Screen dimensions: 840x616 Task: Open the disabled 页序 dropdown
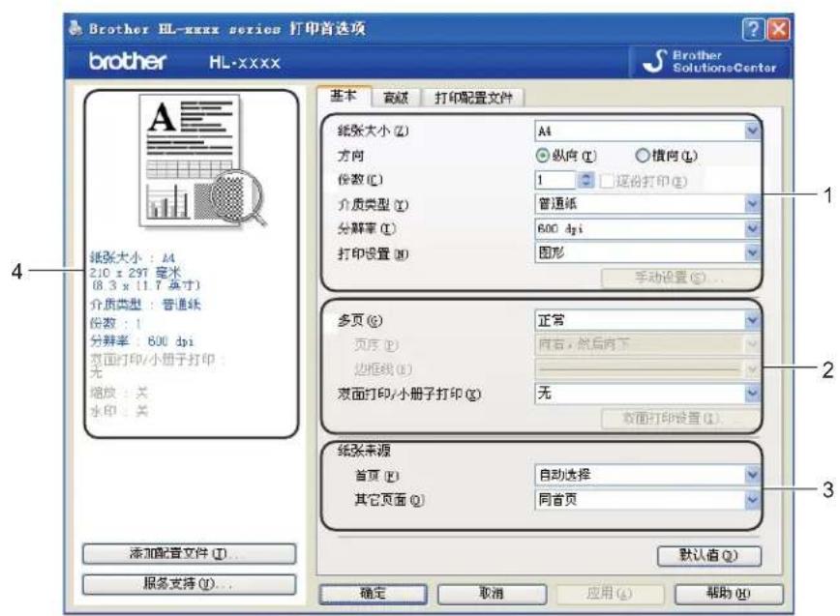coord(647,344)
